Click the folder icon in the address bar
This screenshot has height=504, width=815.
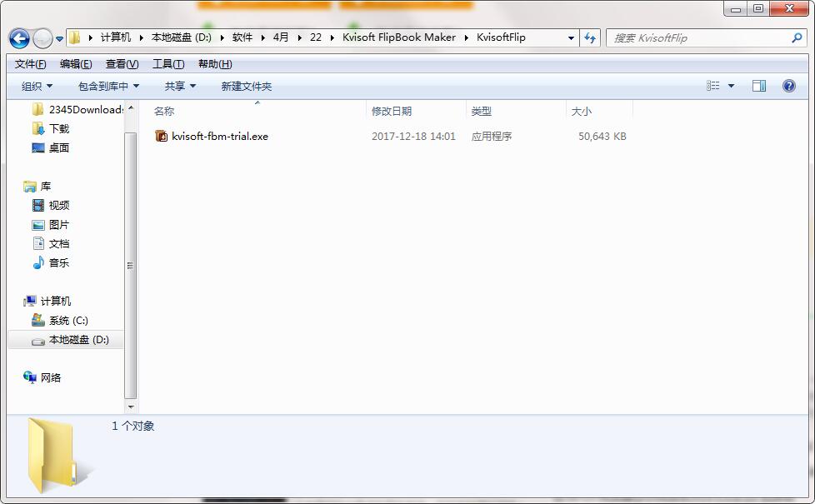75,37
